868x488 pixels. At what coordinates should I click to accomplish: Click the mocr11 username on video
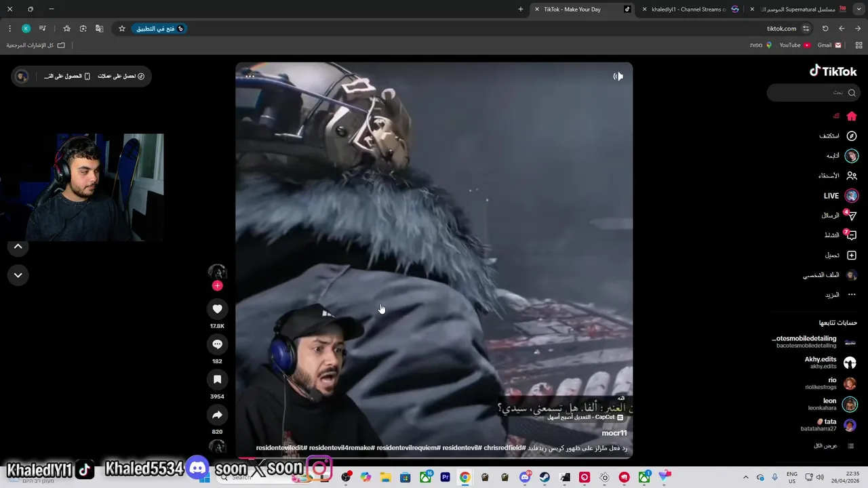point(614,433)
